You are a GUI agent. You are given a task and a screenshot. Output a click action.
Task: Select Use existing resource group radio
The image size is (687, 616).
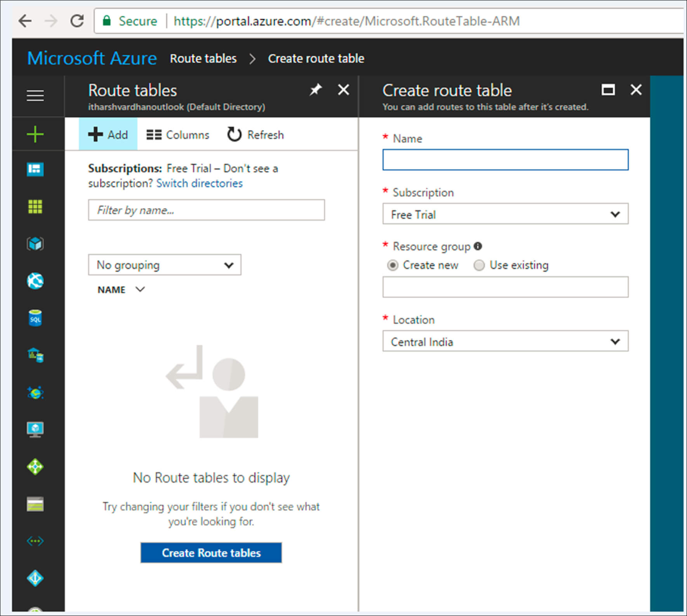click(x=479, y=265)
